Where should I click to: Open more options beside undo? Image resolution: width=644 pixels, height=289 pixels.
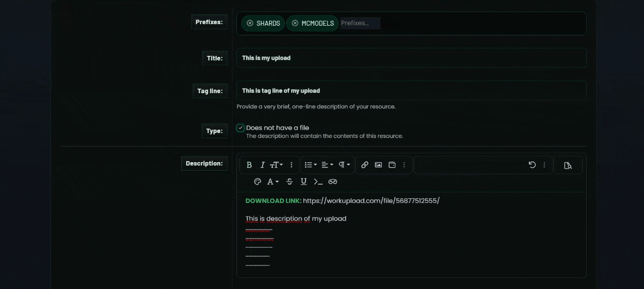pyautogui.click(x=544, y=165)
